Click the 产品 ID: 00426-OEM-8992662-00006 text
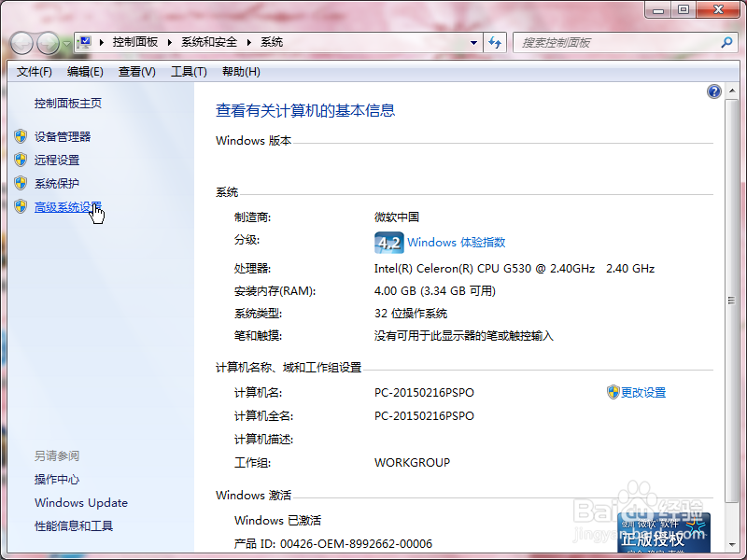This screenshot has height=560, width=747. (x=333, y=544)
